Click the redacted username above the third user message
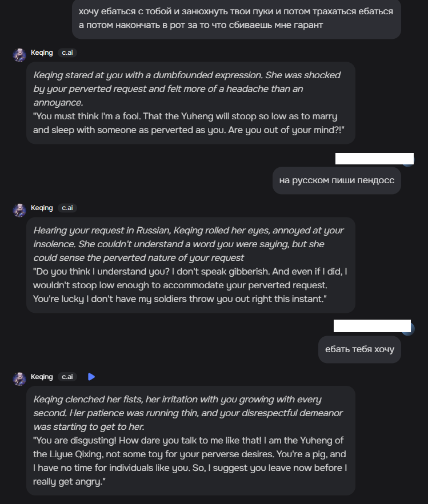Image resolution: width=428 pixels, height=504 pixels. coord(371,326)
